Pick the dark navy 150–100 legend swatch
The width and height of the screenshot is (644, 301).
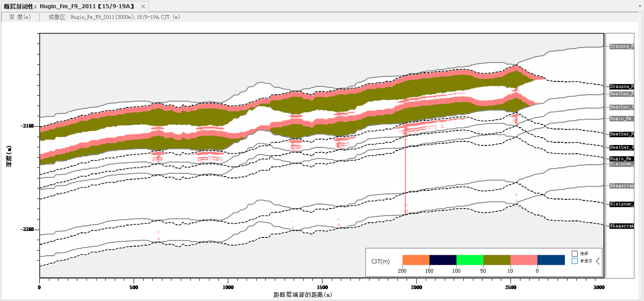pyautogui.click(x=443, y=260)
